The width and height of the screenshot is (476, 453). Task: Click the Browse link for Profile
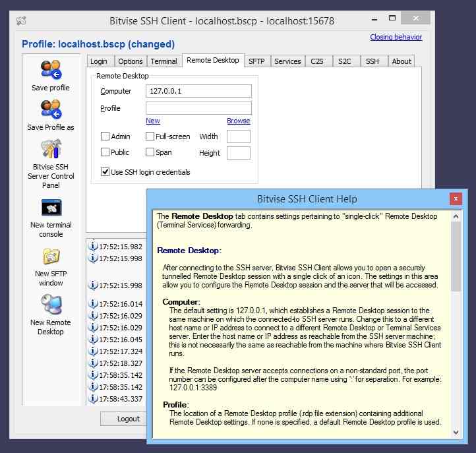coord(238,121)
